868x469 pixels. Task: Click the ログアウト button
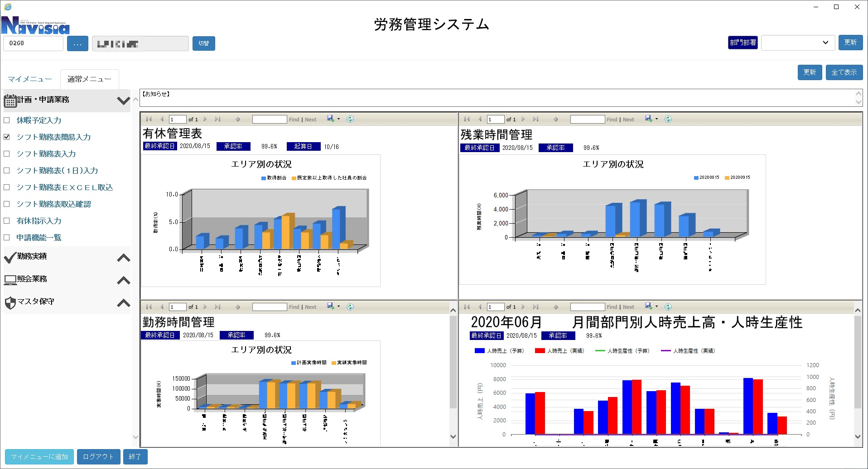coord(98,457)
